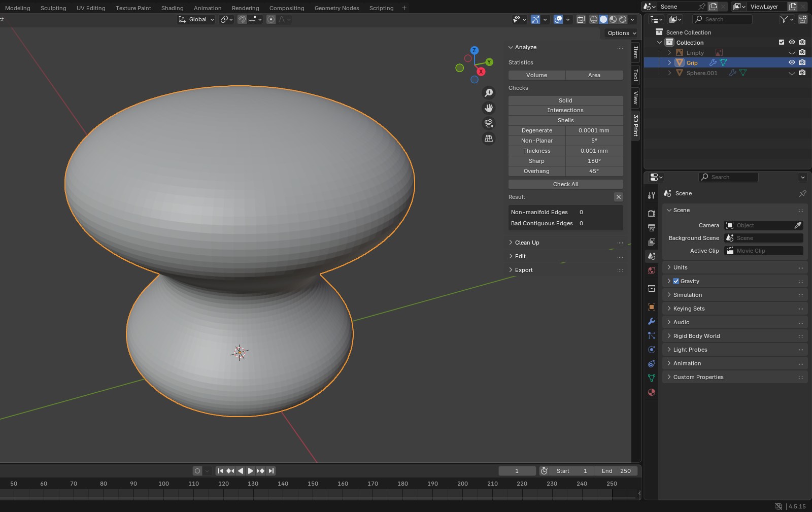
Task: Open the Output properties tab
Action: click(652, 228)
